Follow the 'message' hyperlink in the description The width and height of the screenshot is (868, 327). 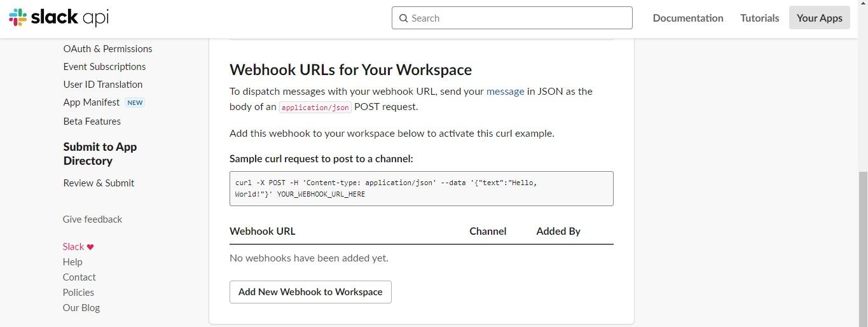tap(505, 92)
